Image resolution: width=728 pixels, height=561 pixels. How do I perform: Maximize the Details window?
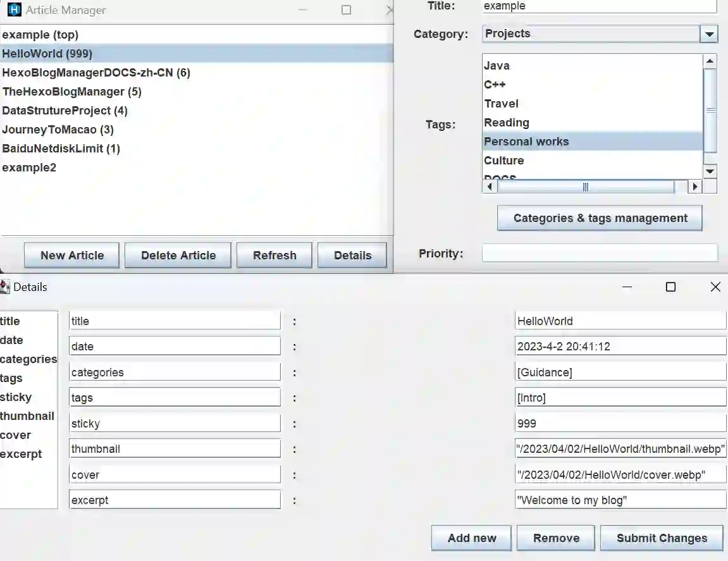pos(670,287)
